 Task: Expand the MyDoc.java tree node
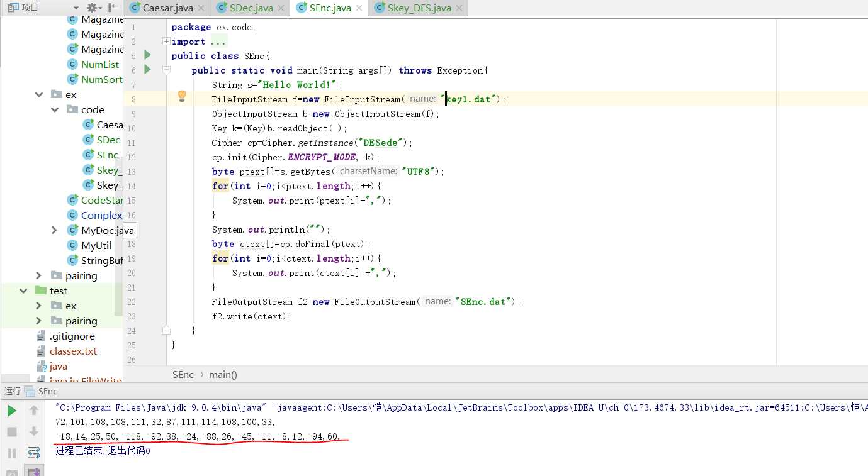54,230
